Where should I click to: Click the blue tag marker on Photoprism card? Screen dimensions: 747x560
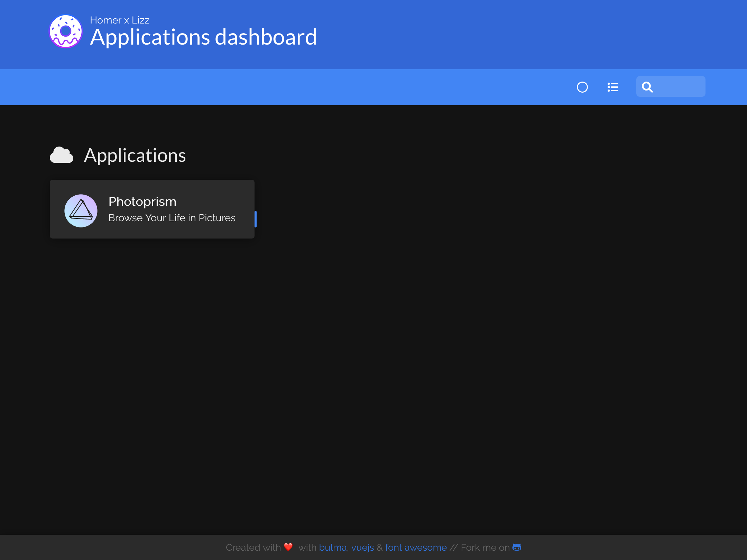coord(255,219)
